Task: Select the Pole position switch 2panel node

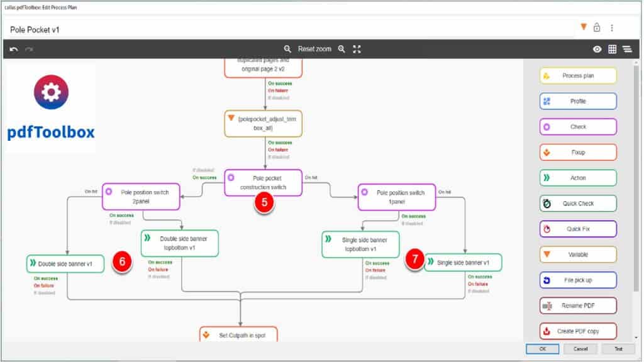Action: (141, 197)
